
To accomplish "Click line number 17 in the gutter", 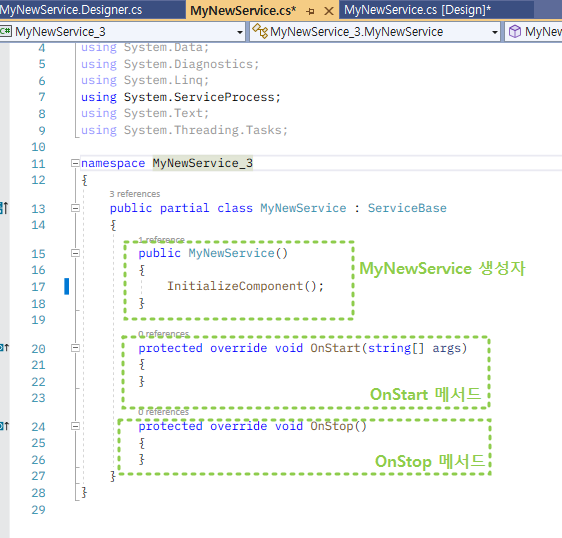I will point(38,287).
